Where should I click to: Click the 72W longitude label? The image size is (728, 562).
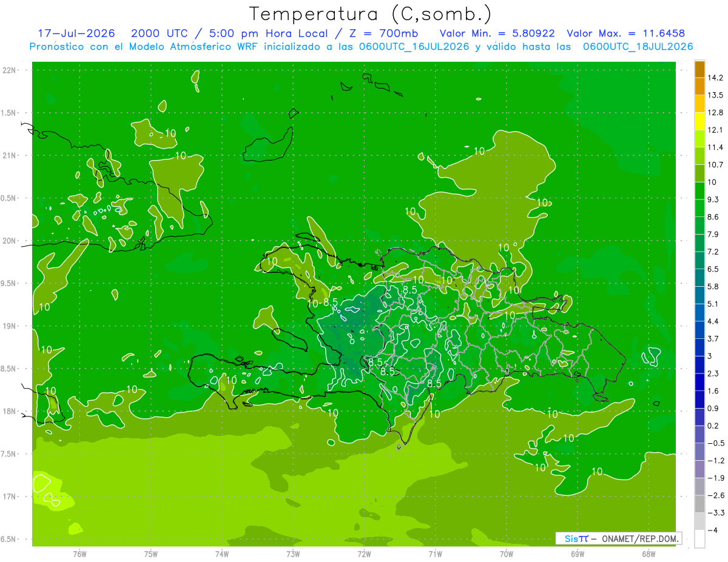pos(364,554)
